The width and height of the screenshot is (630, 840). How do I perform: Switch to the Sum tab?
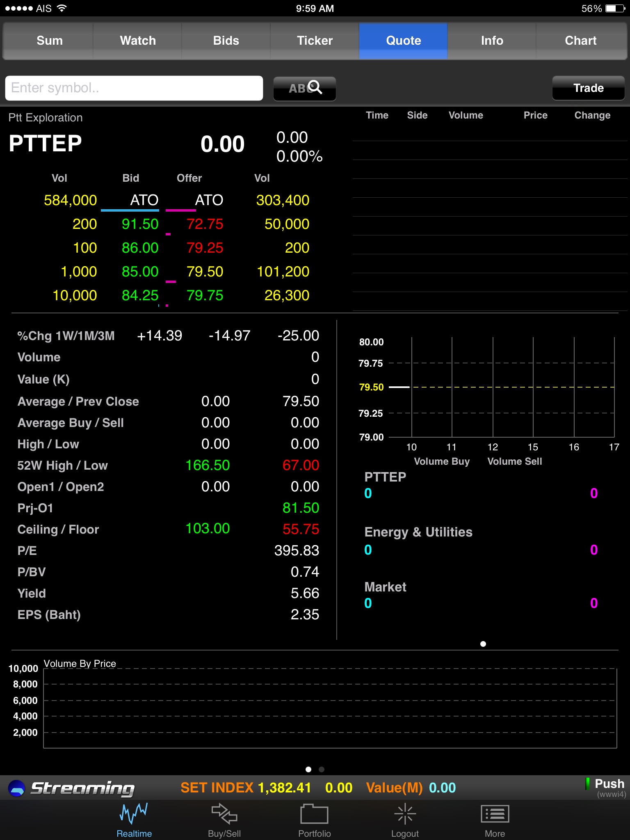(50, 41)
